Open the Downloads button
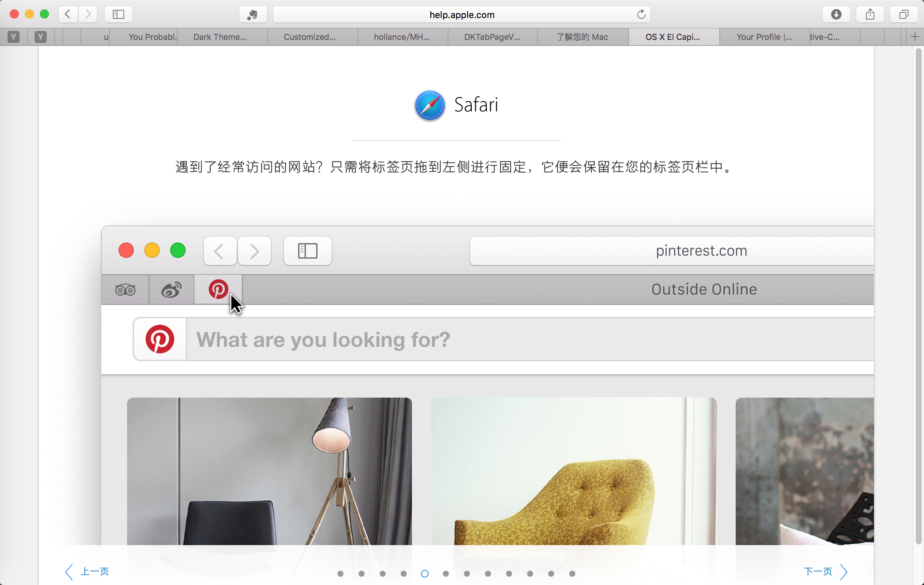The width and height of the screenshot is (924, 585). [x=836, y=15]
